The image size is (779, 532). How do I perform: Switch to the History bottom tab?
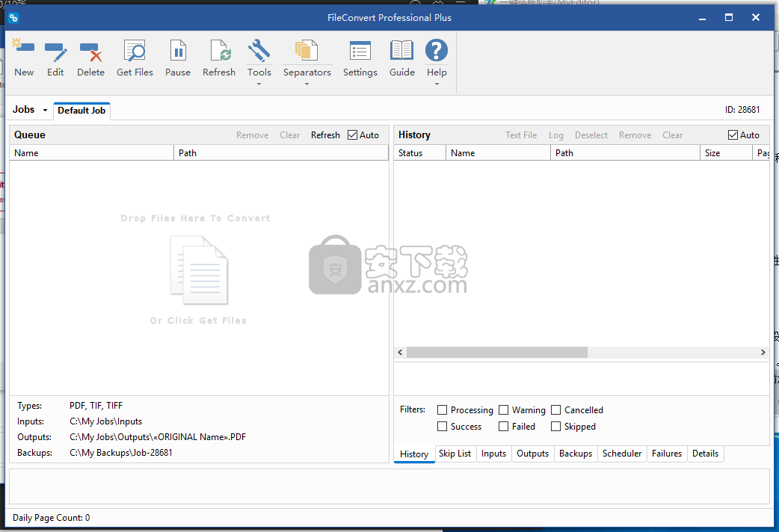coord(414,454)
